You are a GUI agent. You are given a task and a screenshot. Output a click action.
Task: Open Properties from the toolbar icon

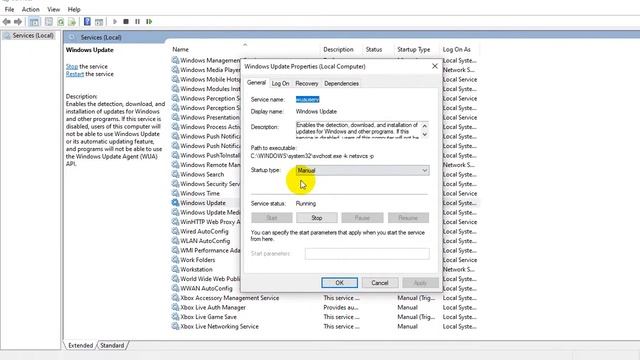(49, 22)
